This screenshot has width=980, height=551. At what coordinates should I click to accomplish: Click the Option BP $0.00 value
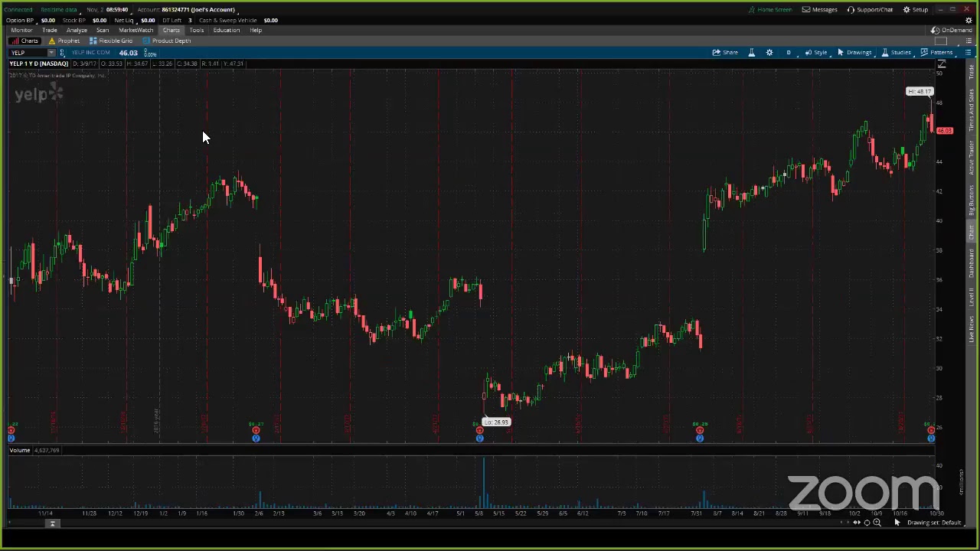tap(47, 21)
